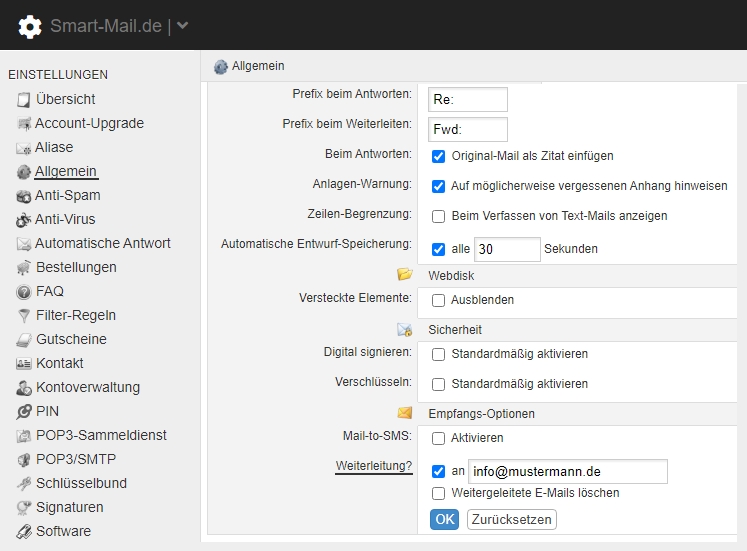Image resolution: width=747 pixels, height=551 pixels.
Task: Click the Aliase envelope icon
Action: pos(23,148)
